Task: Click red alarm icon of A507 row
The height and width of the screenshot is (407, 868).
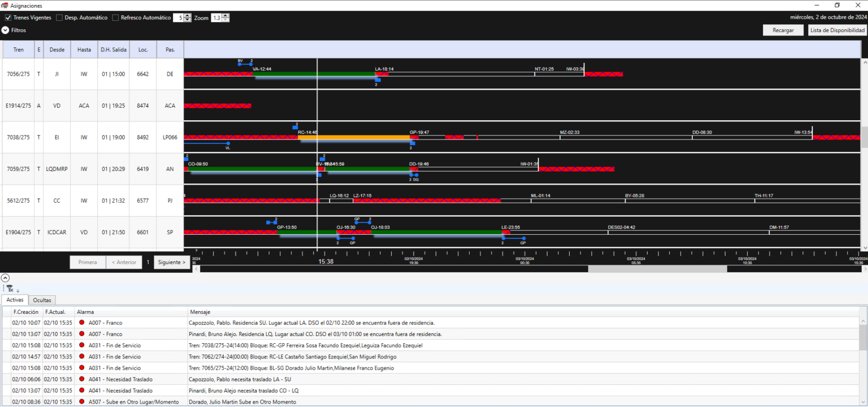Action: (x=81, y=402)
